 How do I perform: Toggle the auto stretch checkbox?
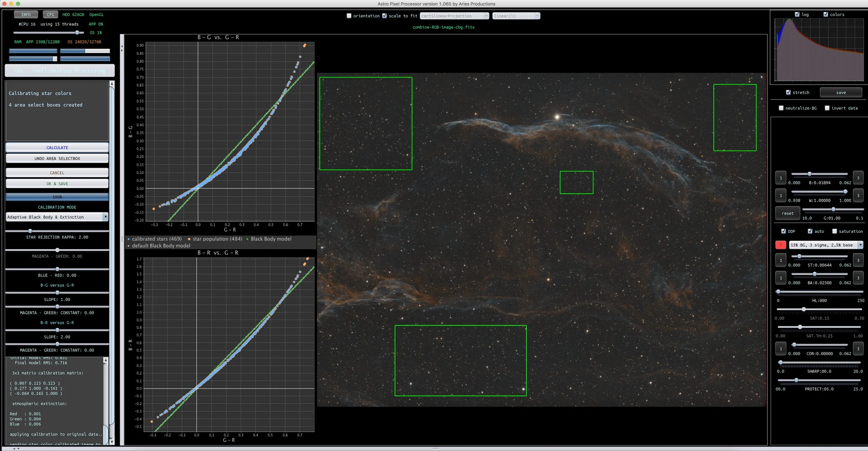click(x=810, y=231)
